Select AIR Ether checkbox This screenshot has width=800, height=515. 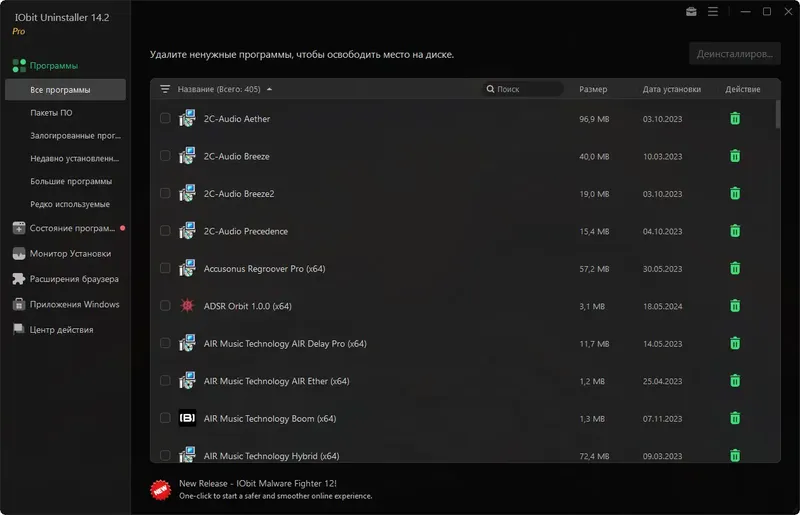coord(165,380)
